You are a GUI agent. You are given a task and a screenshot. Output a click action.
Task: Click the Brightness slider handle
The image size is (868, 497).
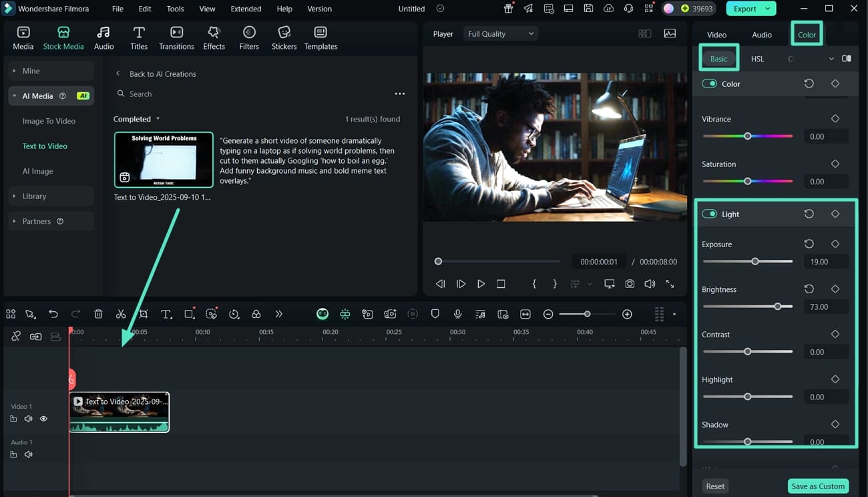point(778,307)
